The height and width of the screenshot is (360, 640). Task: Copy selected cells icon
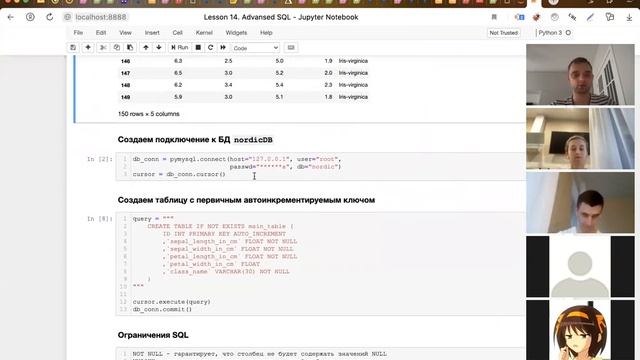pos(117,47)
